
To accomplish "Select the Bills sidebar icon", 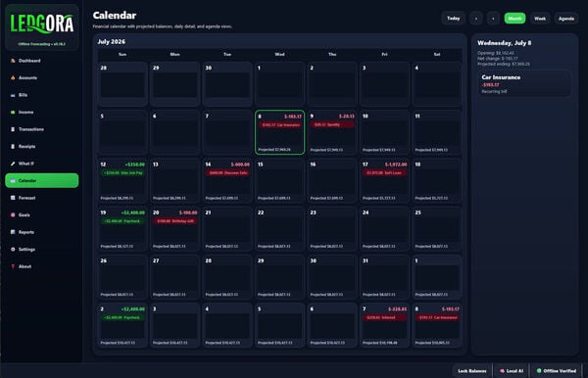I will pos(13,95).
